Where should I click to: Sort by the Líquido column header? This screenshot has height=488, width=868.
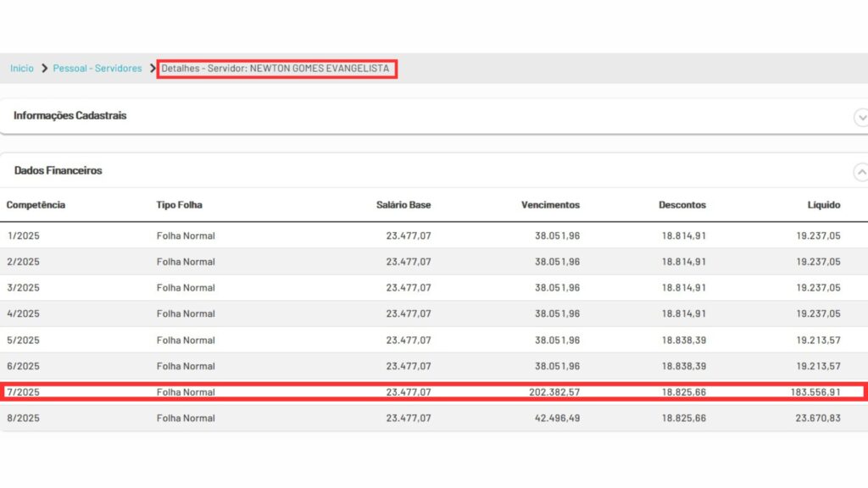click(823, 205)
